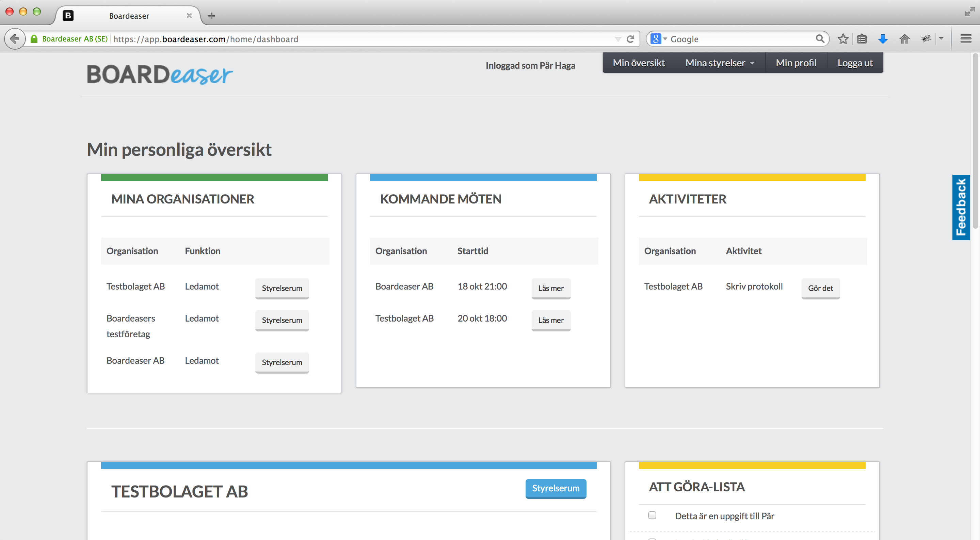Click the page vertical scrollbar
Screen dimensions: 980x540
tap(975, 141)
